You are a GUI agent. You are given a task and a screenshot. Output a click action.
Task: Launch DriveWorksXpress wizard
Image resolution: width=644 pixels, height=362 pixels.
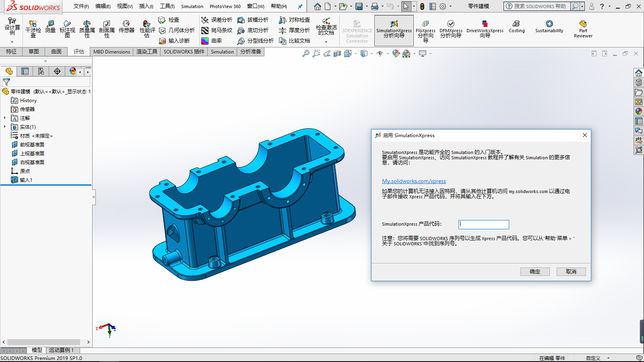tap(485, 29)
